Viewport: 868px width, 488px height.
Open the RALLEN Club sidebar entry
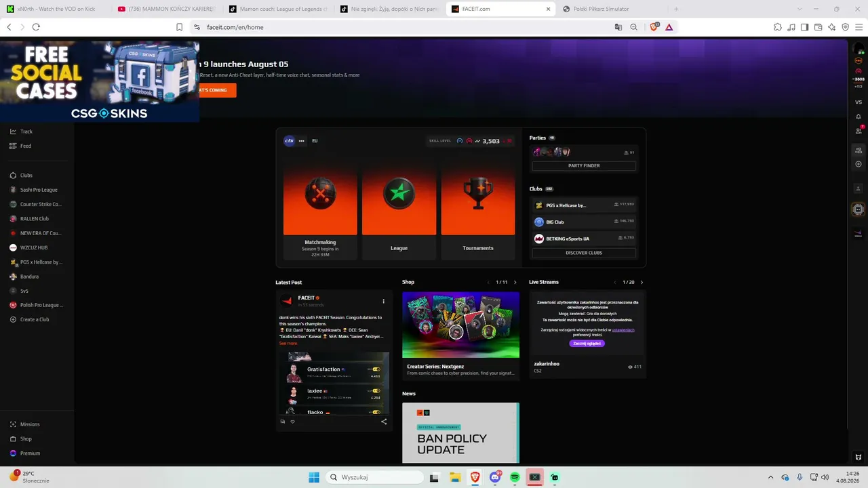pyautogui.click(x=29, y=219)
